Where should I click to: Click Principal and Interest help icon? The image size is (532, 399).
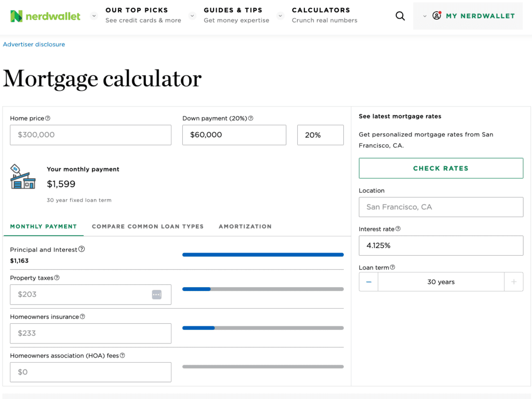82,249
